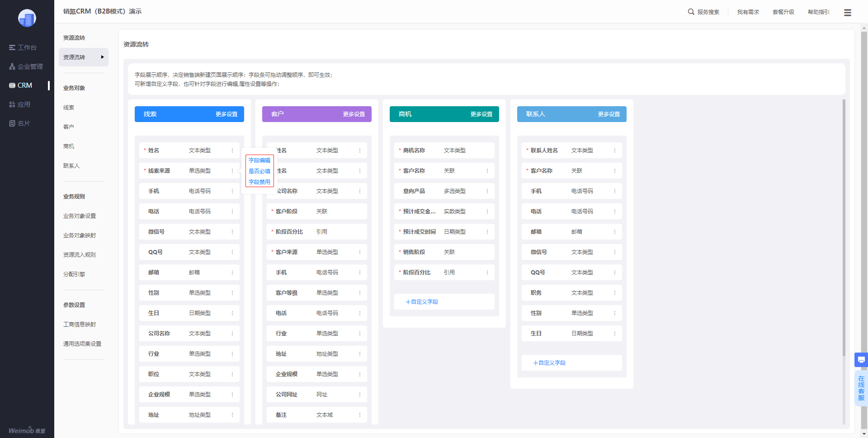
Task: Choose 字段禁用 in the popup menu
Action: (259, 182)
